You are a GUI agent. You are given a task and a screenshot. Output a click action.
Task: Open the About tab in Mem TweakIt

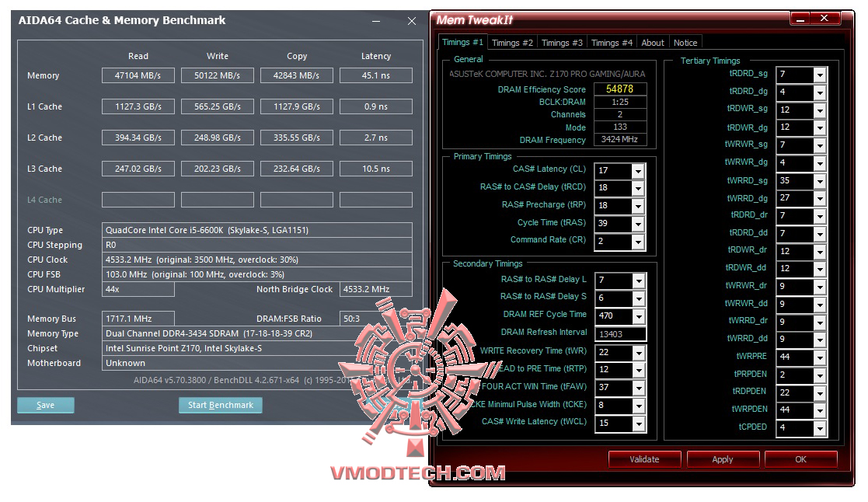coord(653,42)
